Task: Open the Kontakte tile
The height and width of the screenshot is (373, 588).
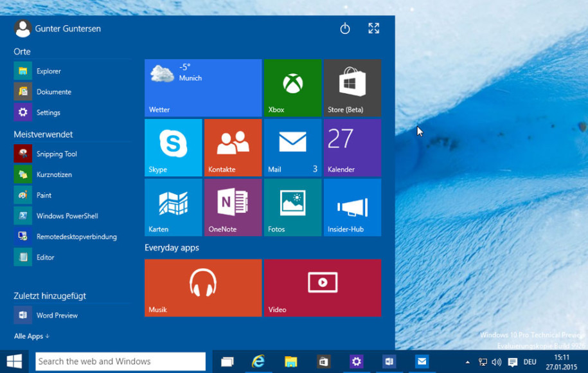Action: click(233, 147)
